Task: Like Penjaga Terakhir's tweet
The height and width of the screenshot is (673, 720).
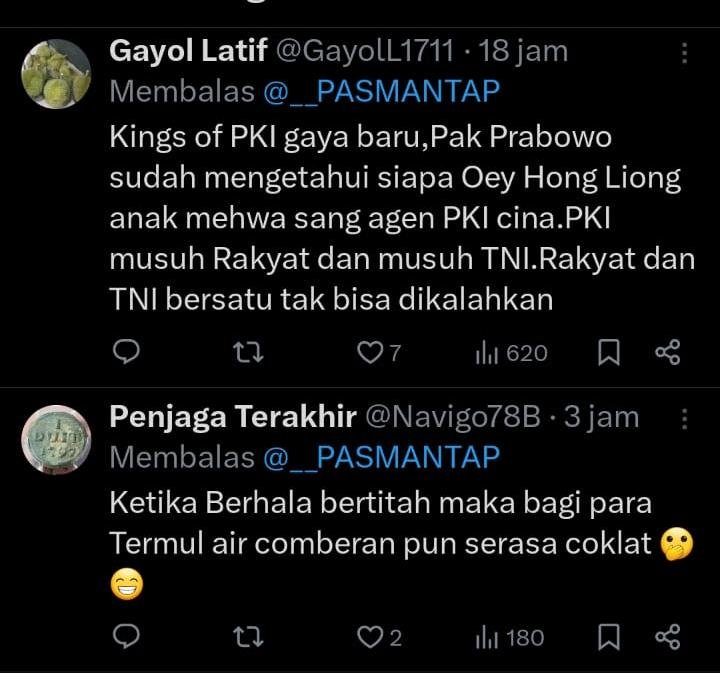Action: pos(372,637)
